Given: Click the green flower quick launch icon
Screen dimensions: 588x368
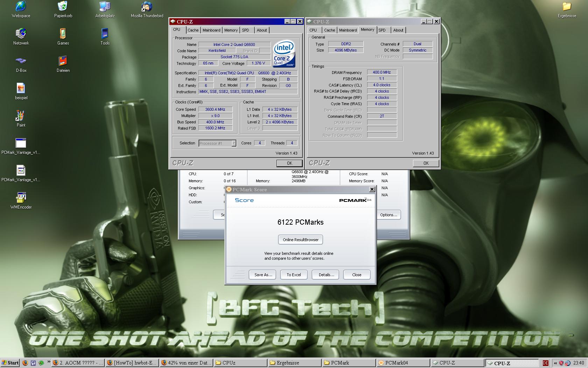Looking at the screenshot, I should click(41, 363).
